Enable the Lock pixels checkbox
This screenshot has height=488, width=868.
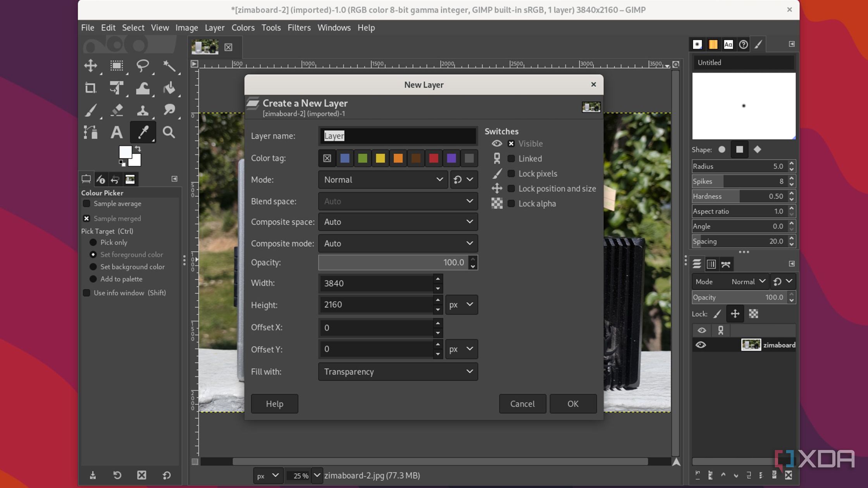coord(511,174)
